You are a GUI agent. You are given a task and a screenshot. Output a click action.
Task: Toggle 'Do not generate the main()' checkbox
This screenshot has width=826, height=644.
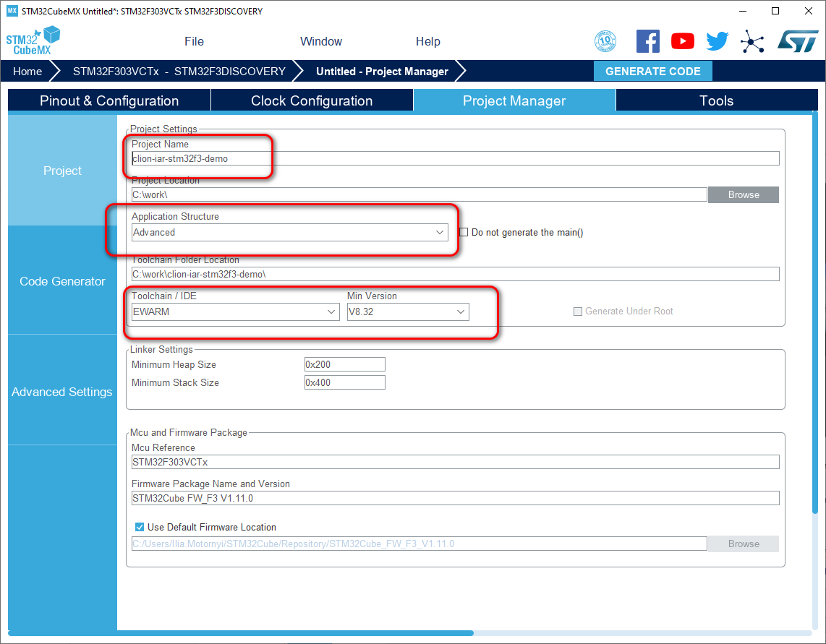tap(464, 232)
